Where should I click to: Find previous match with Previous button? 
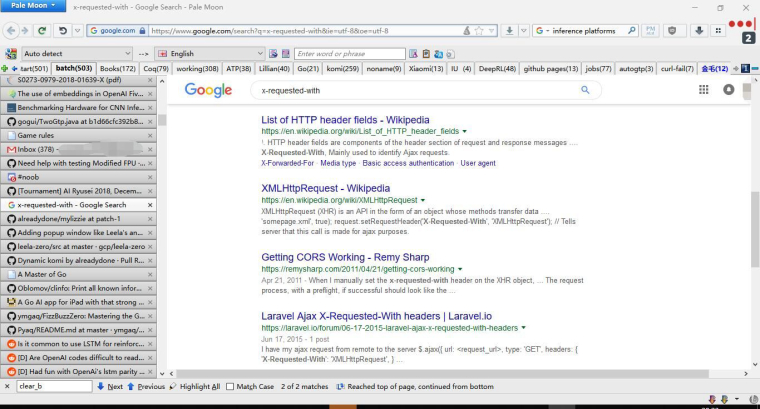[x=146, y=386]
